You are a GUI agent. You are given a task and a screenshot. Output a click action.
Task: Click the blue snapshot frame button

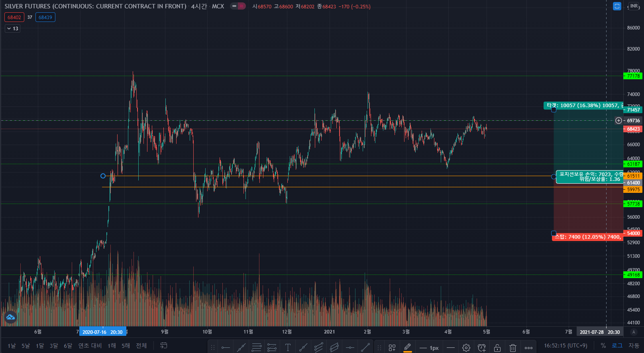(617, 6)
